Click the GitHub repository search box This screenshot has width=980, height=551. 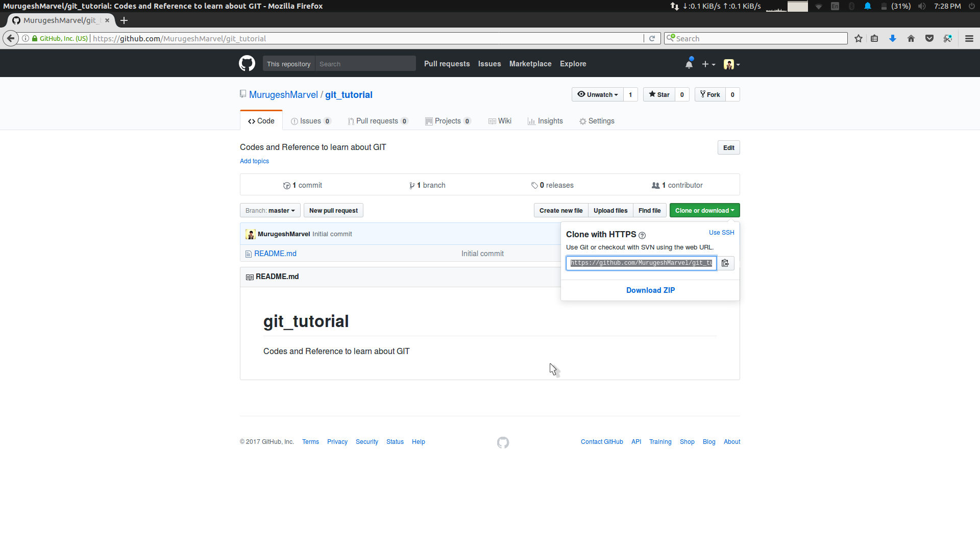[365, 64]
